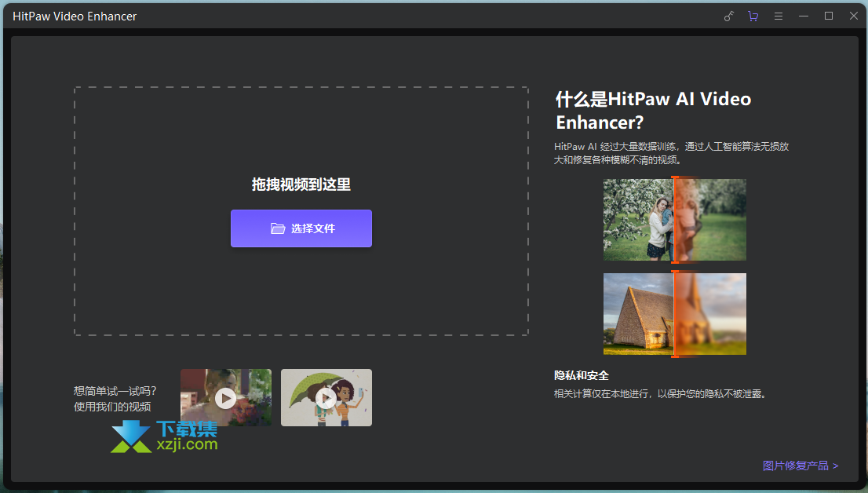Screen dimensions: 868x493
Task: Click the 选择文件 button
Action: [301, 228]
